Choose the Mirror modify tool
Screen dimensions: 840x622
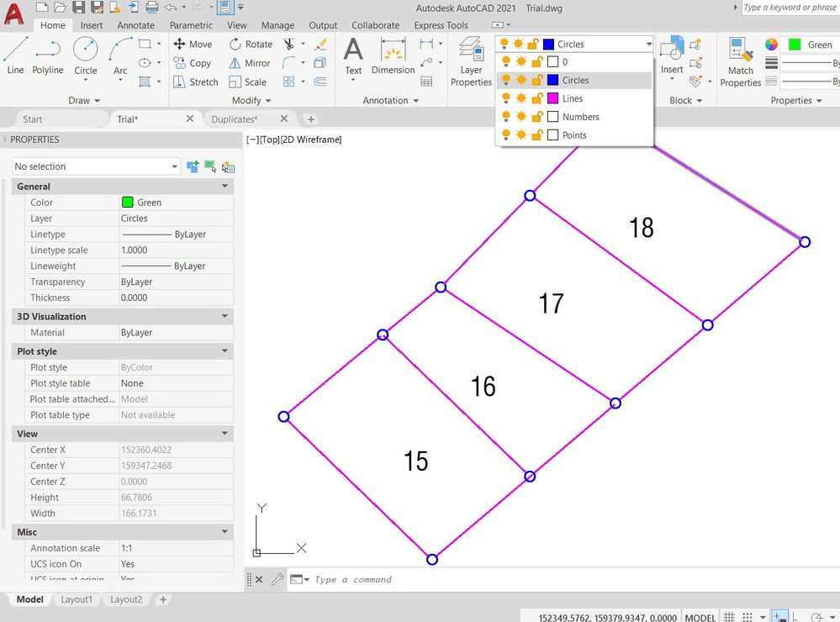[250, 63]
